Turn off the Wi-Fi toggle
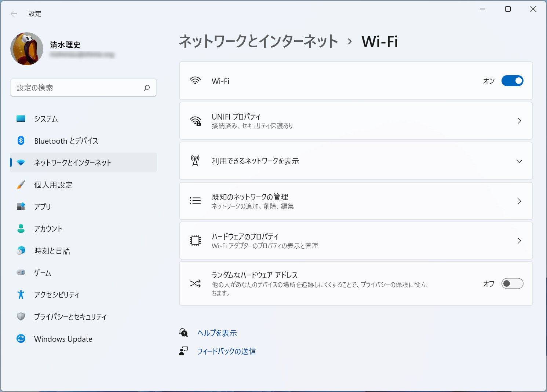The image size is (547, 392). click(513, 81)
